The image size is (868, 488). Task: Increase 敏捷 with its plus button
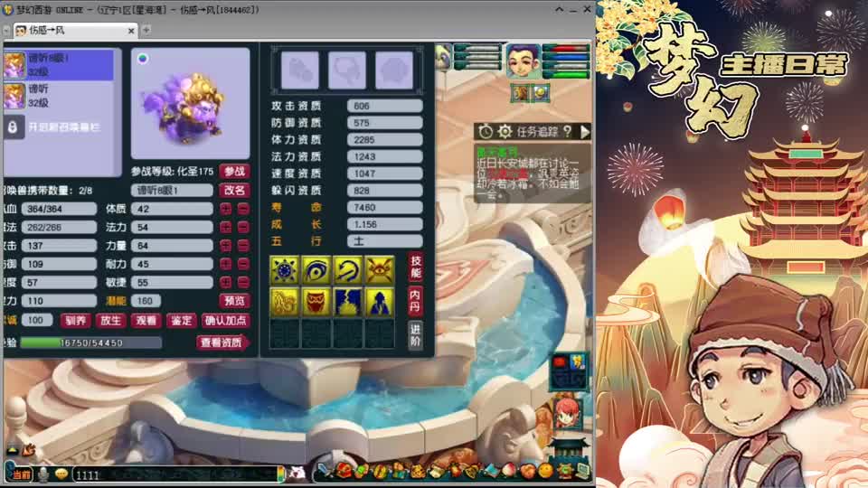(225, 282)
